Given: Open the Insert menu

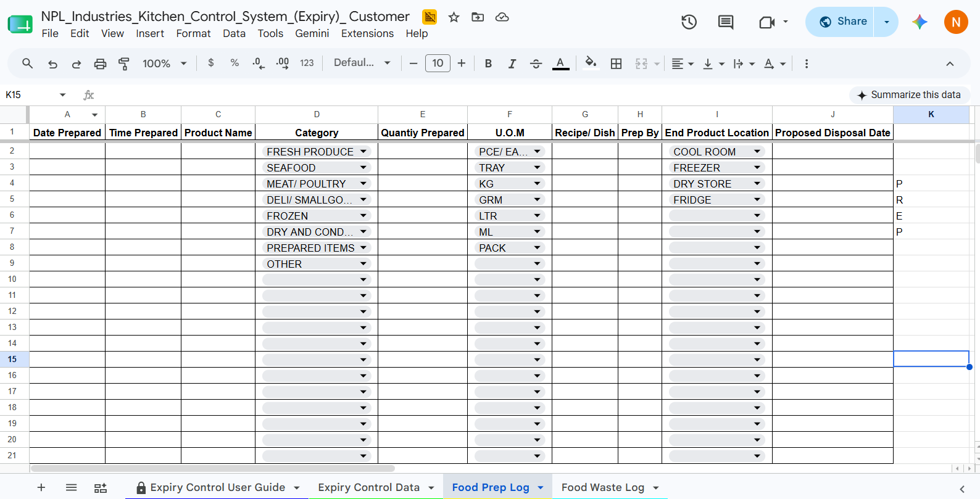Looking at the screenshot, I should click(x=150, y=33).
